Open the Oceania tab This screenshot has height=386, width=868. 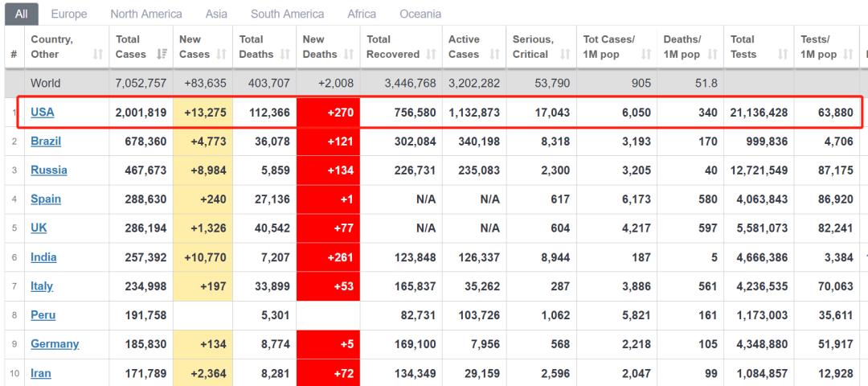(x=420, y=14)
